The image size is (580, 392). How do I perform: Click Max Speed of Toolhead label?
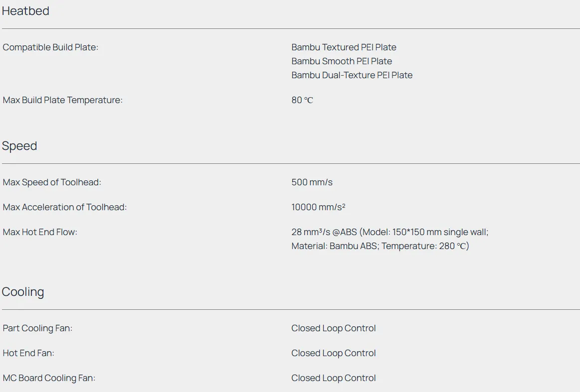tap(52, 182)
